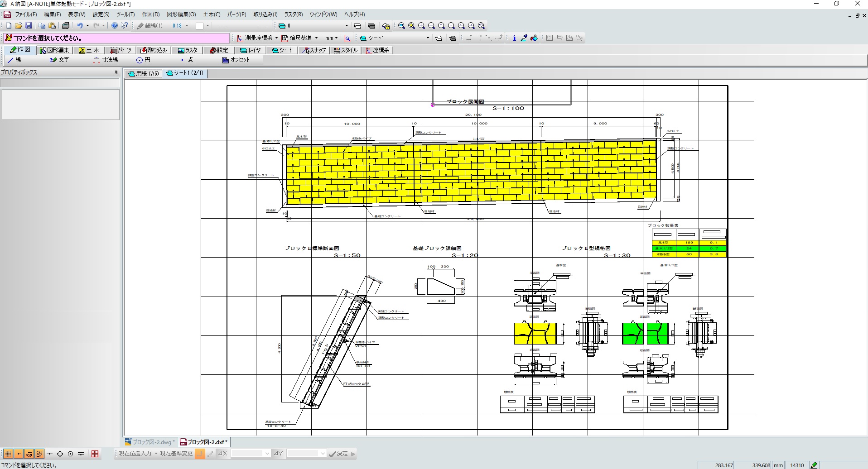Image resolution: width=868 pixels, height=469 pixels.
Task: Toggle the circle center snap button
Action: tap(70, 454)
